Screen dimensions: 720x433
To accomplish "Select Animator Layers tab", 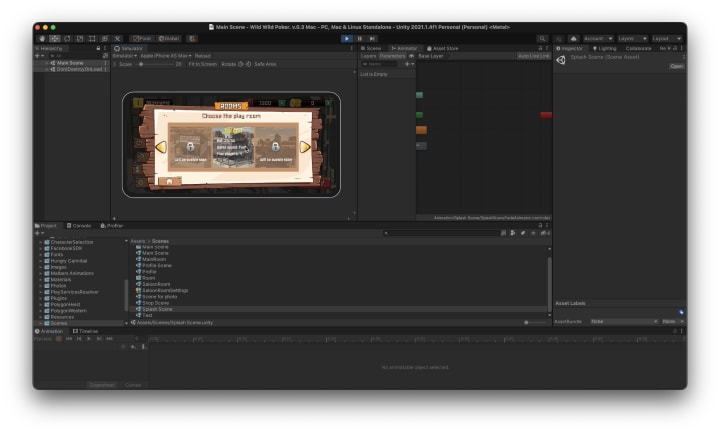I will 368,56.
